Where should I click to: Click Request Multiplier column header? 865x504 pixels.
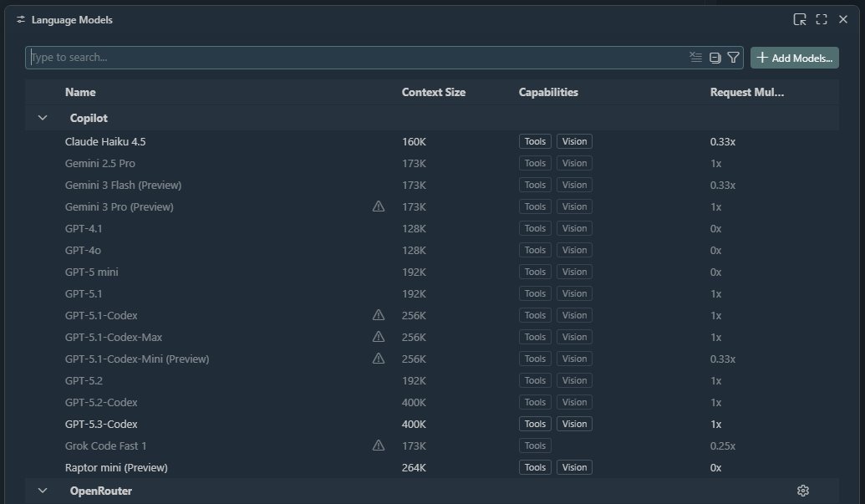click(x=747, y=92)
